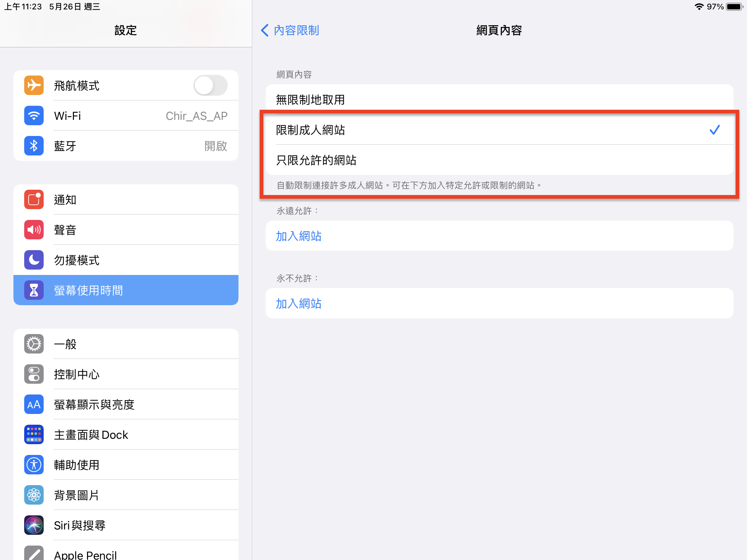This screenshot has width=747, height=560.
Task: Open the Wi-Fi settings icon
Action: [34, 116]
